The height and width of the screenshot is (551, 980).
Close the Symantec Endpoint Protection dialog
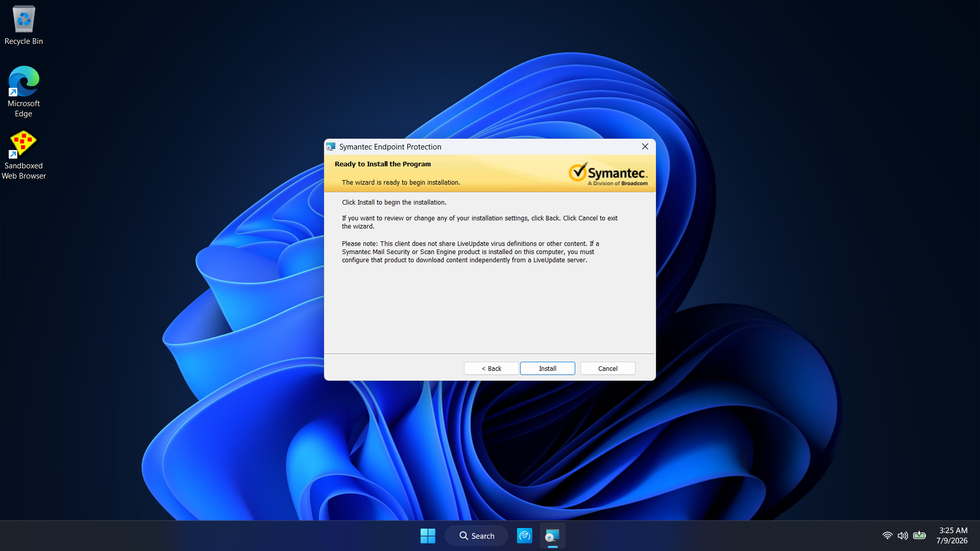point(645,146)
